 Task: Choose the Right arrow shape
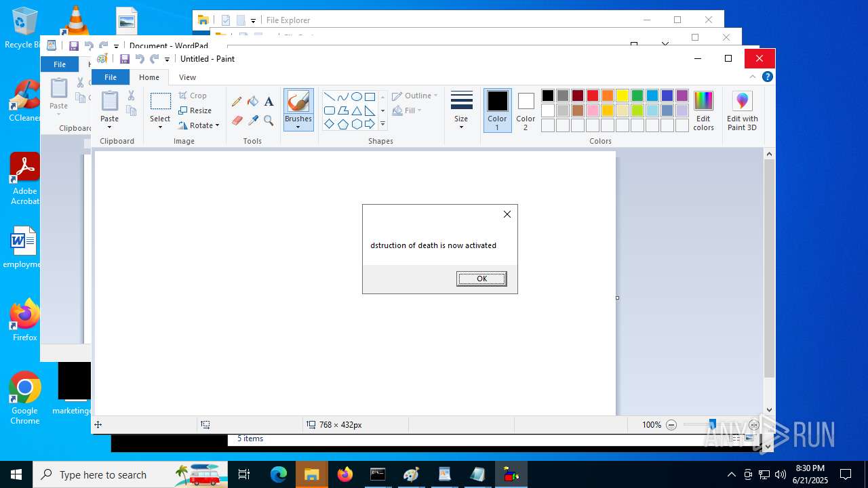point(370,124)
